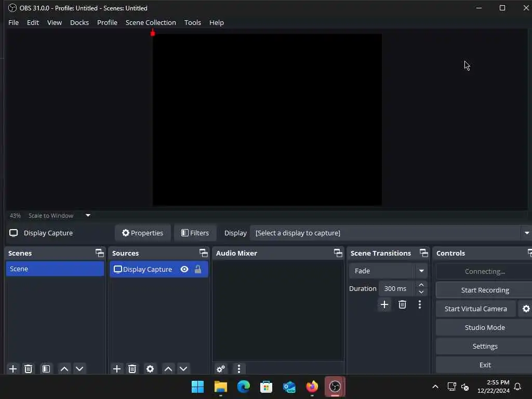532x399 pixels.
Task: Remove transition trash icon
Action: [403, 304]
